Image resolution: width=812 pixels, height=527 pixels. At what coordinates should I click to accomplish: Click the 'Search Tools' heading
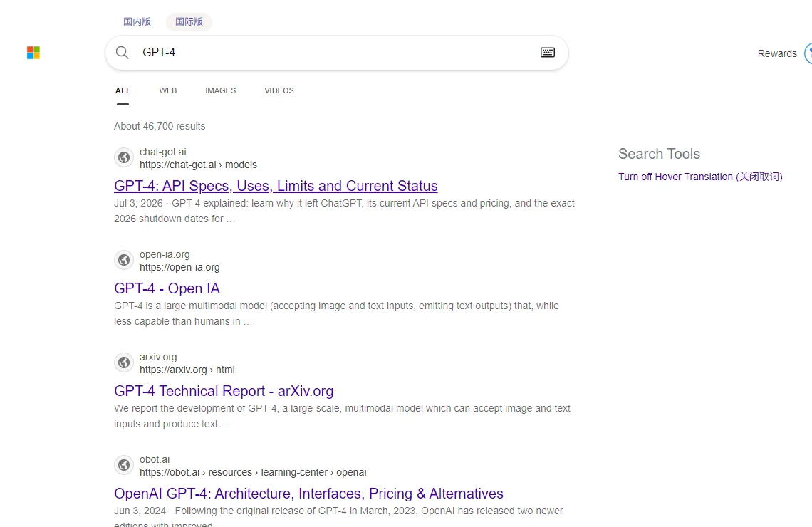[x=659, y=154]
